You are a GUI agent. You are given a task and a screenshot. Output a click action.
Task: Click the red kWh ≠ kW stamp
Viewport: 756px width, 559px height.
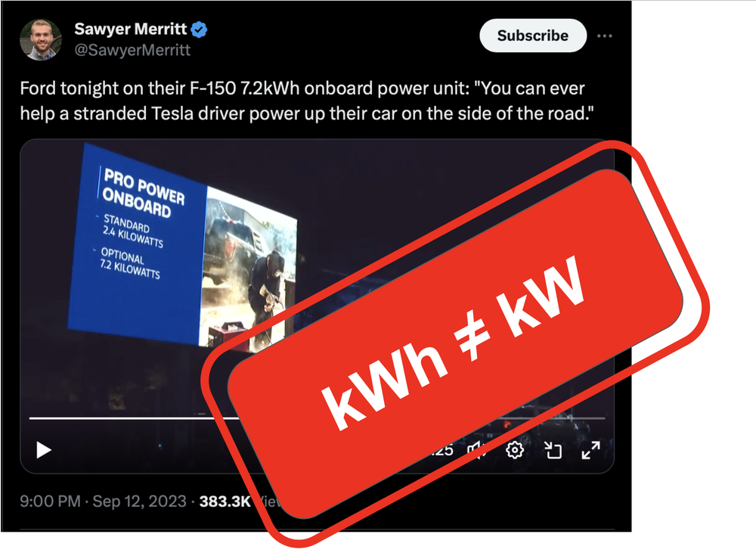coord(454,344)
